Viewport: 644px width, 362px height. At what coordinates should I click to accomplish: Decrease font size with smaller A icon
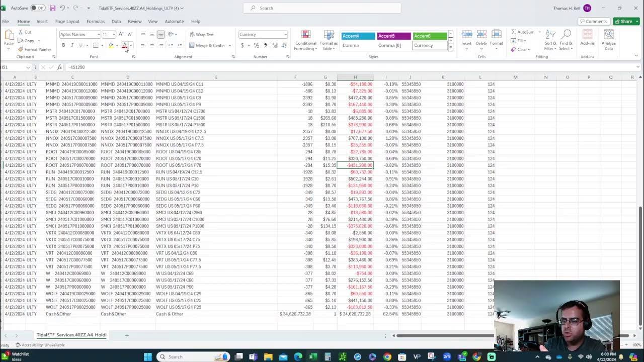130,34
